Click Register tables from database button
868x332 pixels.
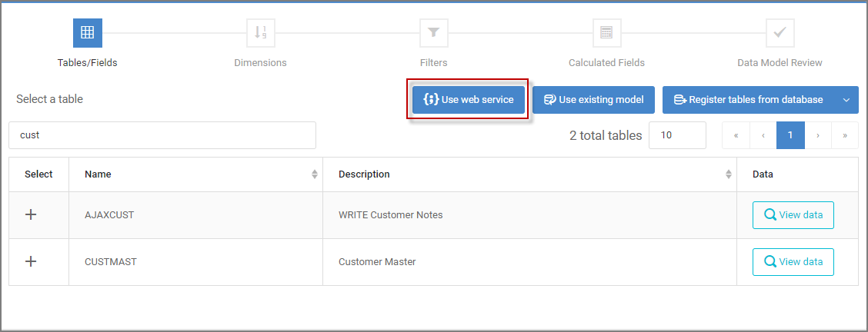coord(749,100)
